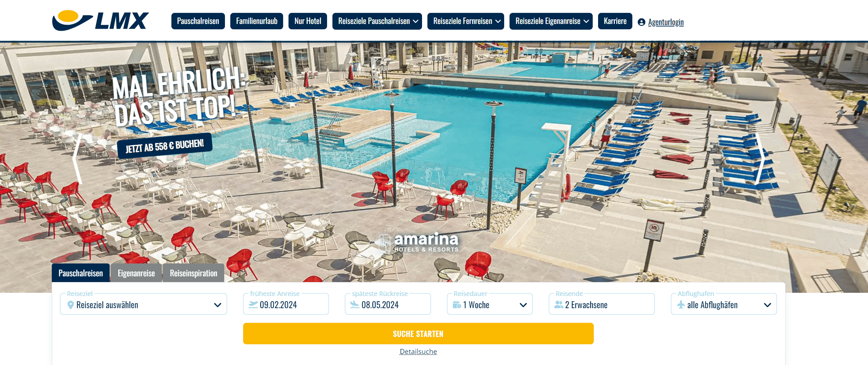Click departing plane icon in früheste Anreise
The width and height of the screenshot is (868, 365).
(x=253, y=305)
